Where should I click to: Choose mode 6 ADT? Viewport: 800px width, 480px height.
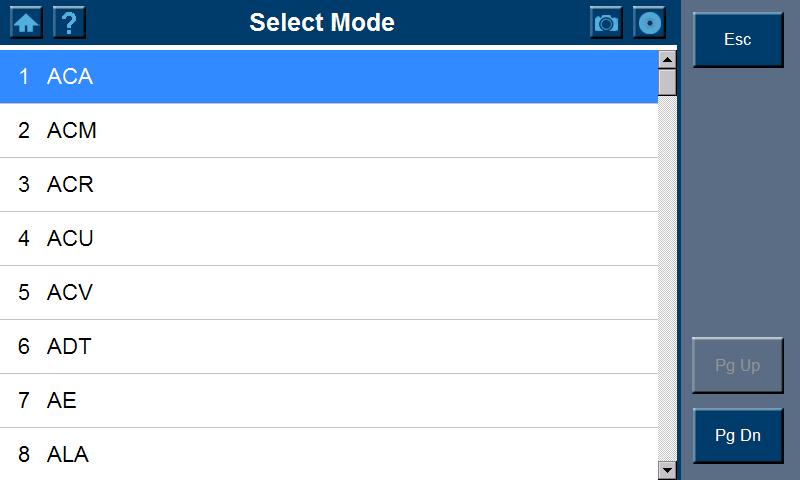coord(328,347)
